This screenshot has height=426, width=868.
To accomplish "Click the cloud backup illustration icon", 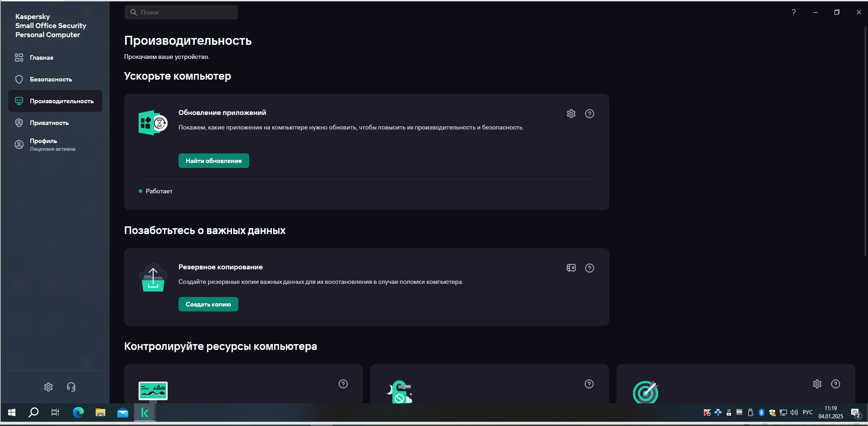I will point(153,278).
